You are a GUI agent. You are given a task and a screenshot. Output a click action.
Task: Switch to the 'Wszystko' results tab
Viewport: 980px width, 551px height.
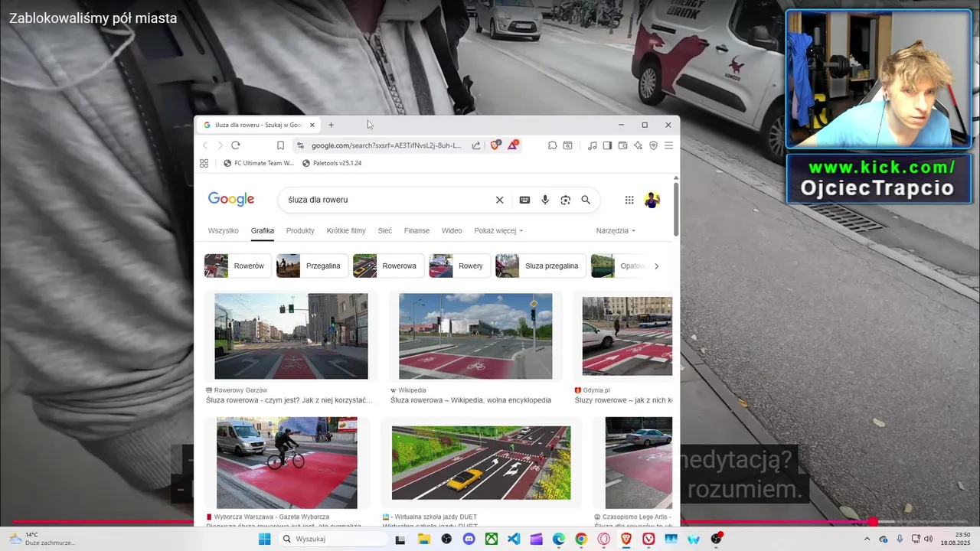click(223, 230)
